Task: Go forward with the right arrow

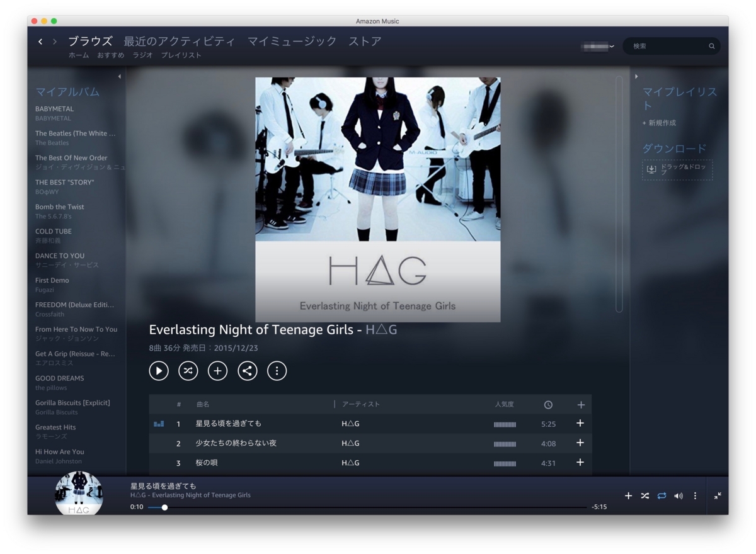Action: [55, 42]
